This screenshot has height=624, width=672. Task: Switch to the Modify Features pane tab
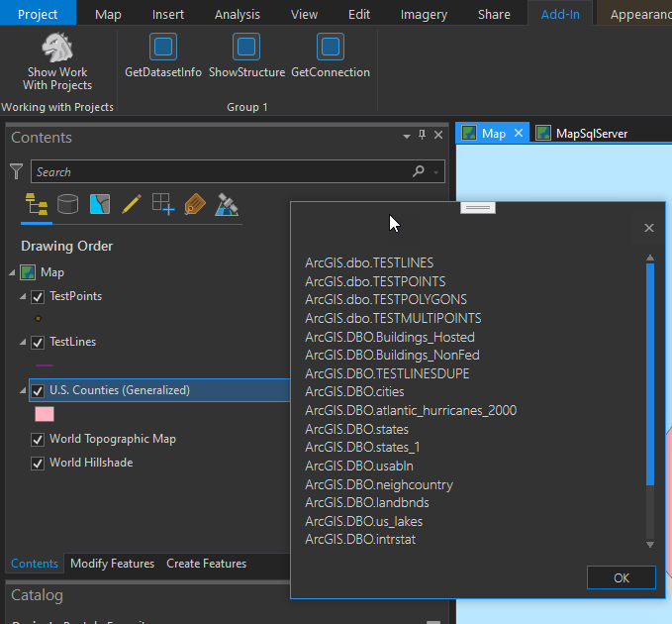point(112,564)
